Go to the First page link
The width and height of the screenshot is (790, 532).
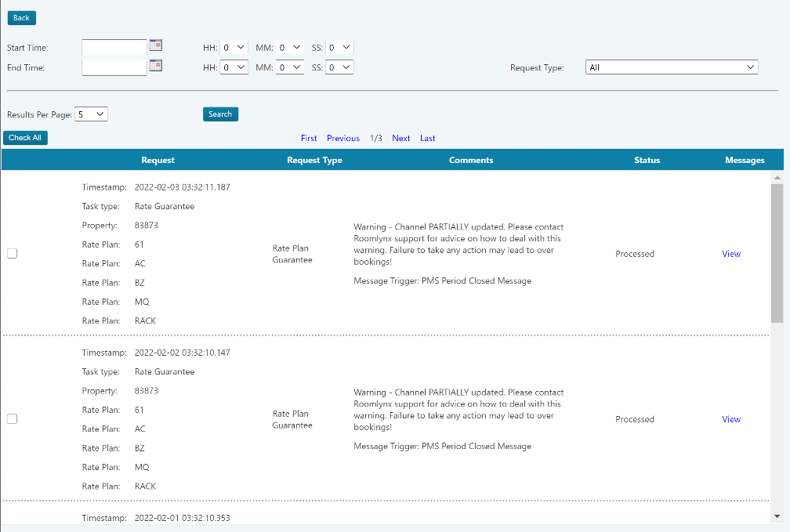[x=309, y=138]
